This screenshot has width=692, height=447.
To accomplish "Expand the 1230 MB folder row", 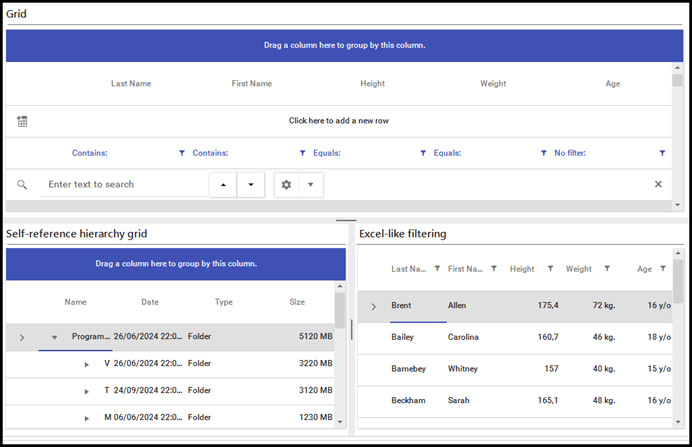I will (86, 418).
